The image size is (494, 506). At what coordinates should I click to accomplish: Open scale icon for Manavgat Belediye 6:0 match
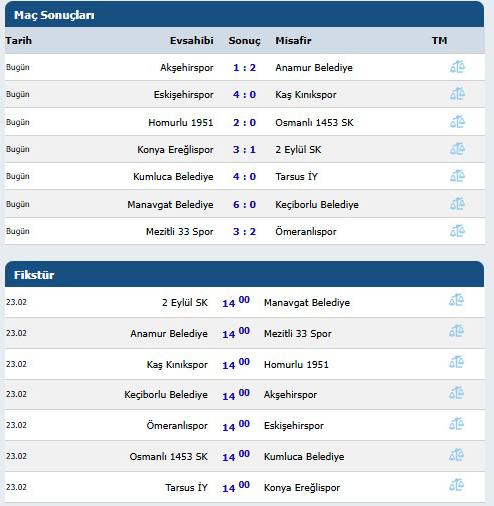(457, 204)
